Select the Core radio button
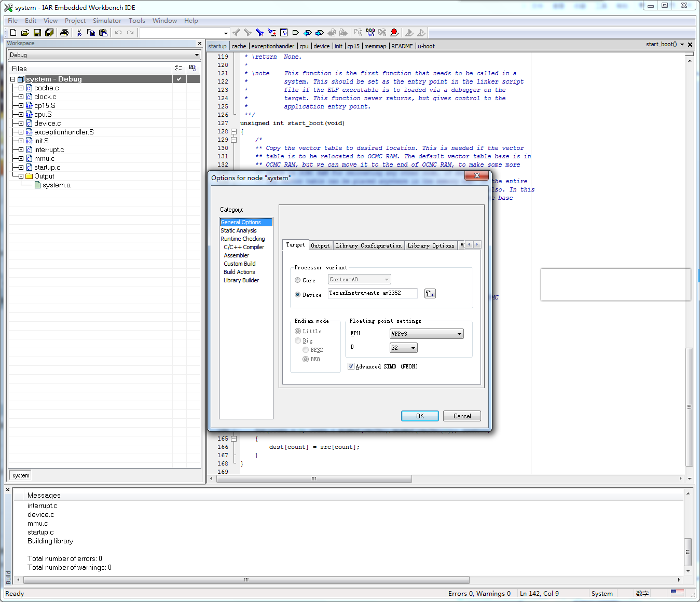The width and height of the screenshot is (700, 602). (298, 280)
